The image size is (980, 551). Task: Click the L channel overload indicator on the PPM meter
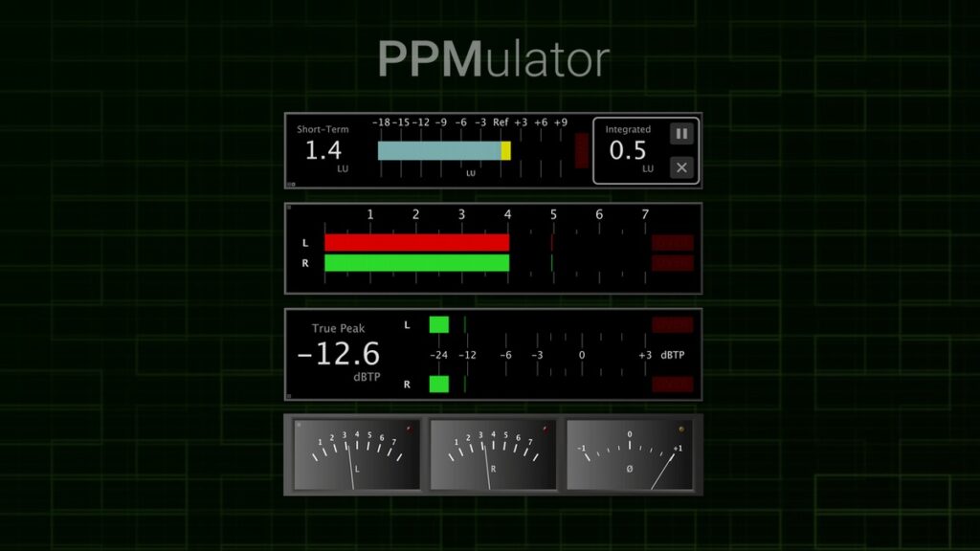pos(673,244)
